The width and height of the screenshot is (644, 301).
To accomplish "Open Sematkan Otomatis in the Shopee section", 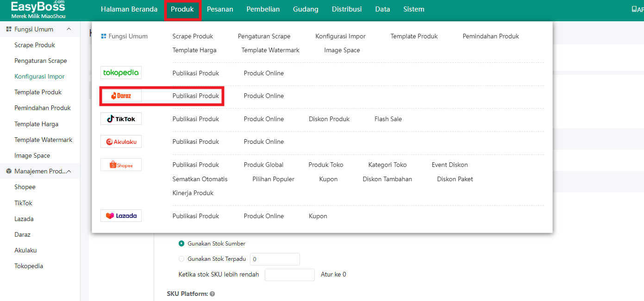I will (200, 179).
